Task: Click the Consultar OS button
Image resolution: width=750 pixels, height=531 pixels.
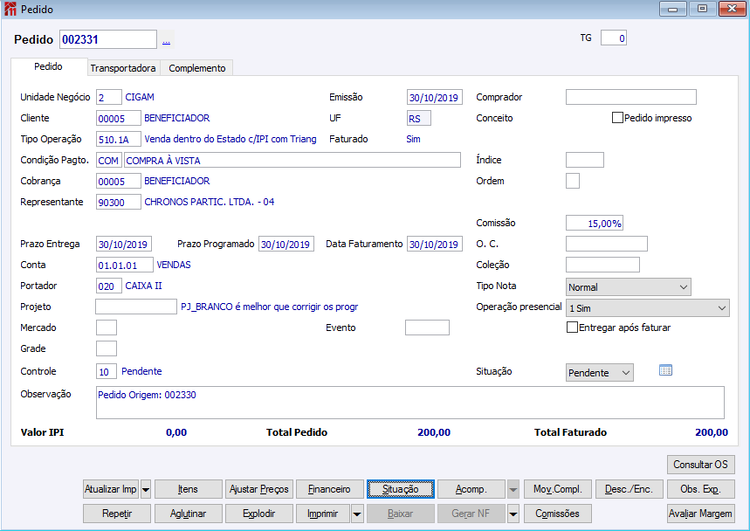Action: point(700,465)
